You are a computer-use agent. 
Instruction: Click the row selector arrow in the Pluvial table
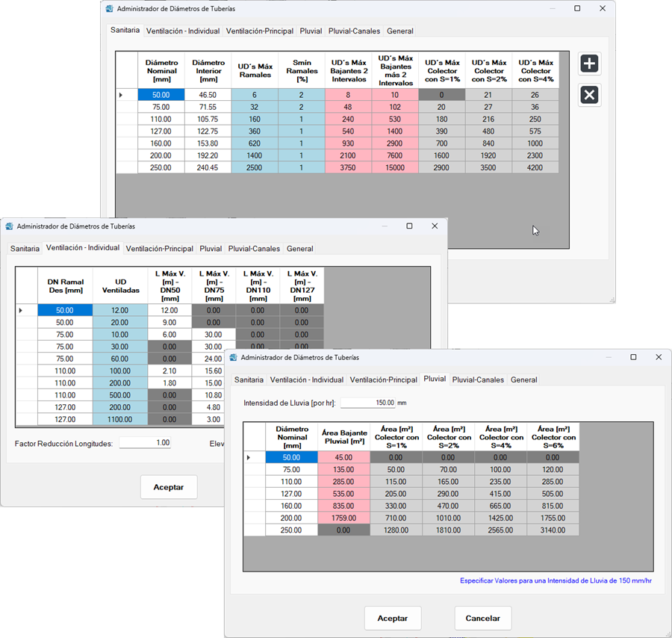click(x=249, y=457)
